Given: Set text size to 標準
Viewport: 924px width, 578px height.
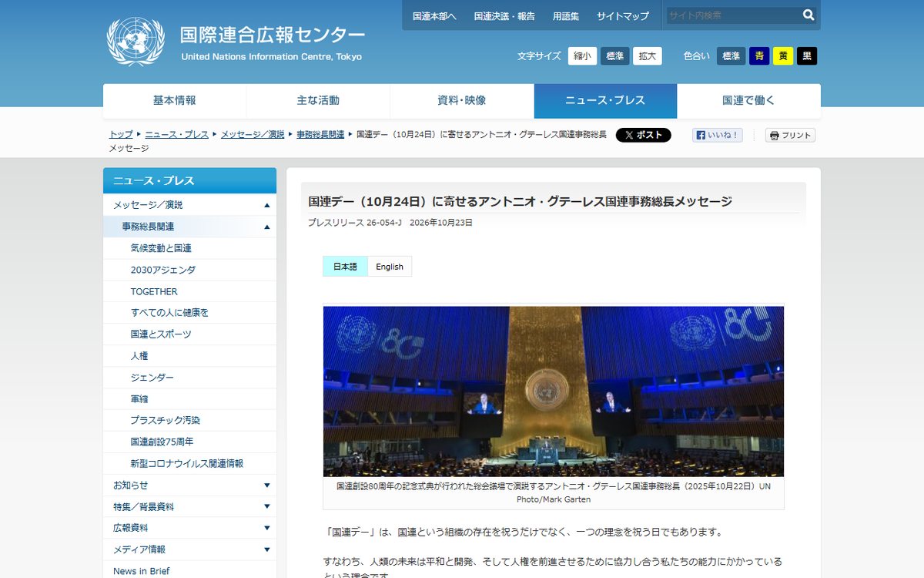Looking at the screenshot, I should point(615,56).
